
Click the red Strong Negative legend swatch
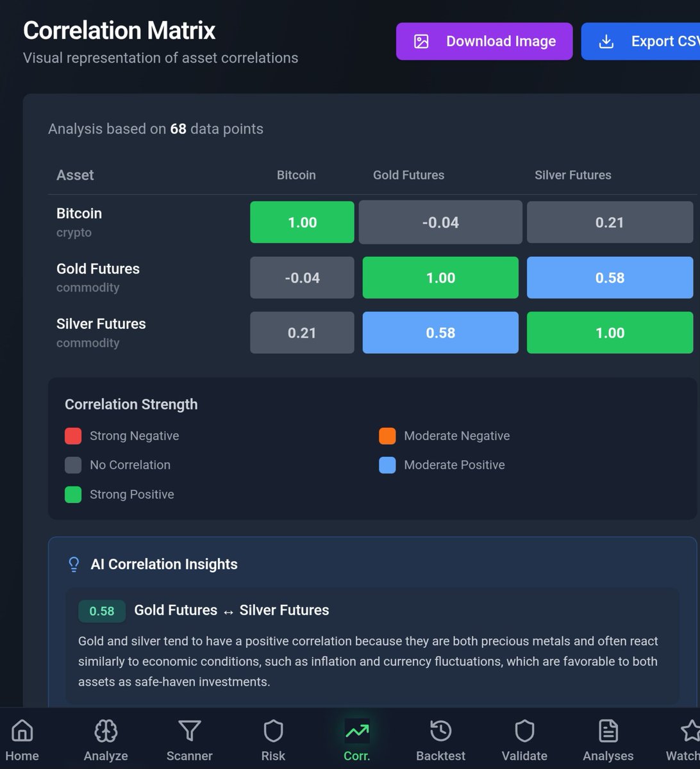click(x=72, y=435)
